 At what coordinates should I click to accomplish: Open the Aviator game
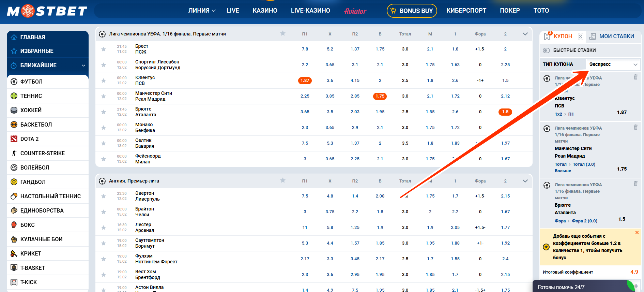[x=355, y=11]
